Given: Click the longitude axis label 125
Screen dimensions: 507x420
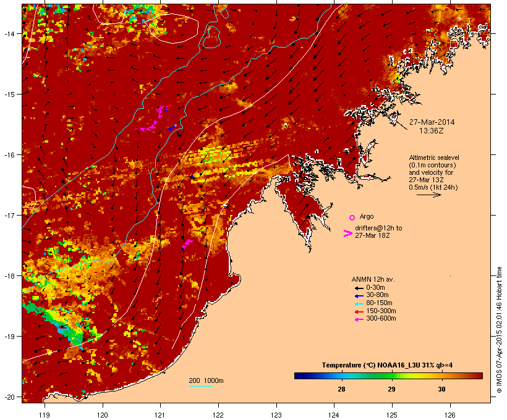Looking at the screenshot, I should pos(392,415).
